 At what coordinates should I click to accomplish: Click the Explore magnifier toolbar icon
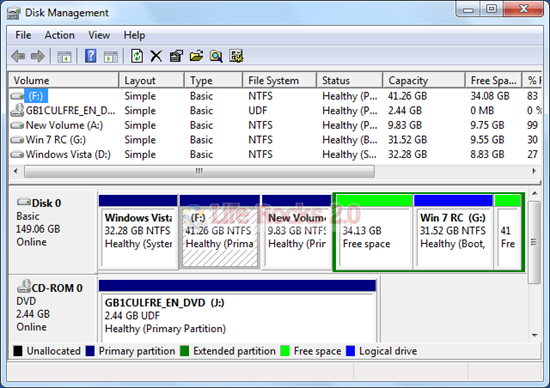216,56
